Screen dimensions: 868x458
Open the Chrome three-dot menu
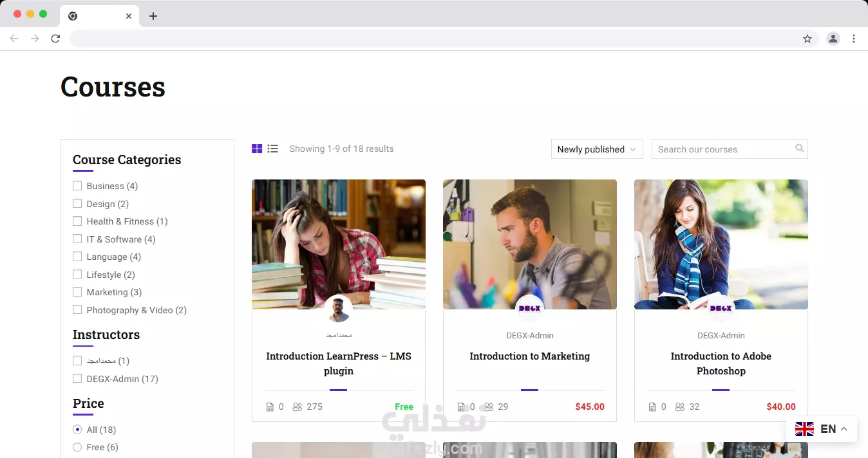click(854, 39)
